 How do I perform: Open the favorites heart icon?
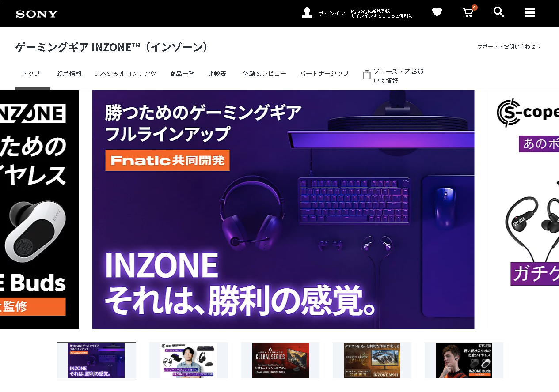[x=437, y=12]
